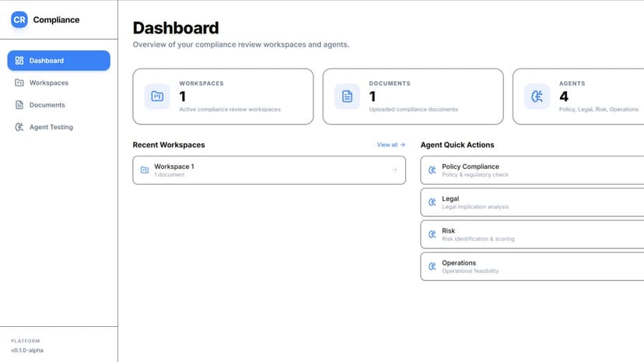
Task: Click the arrow beside View all
Action: [x=403, y=145]
